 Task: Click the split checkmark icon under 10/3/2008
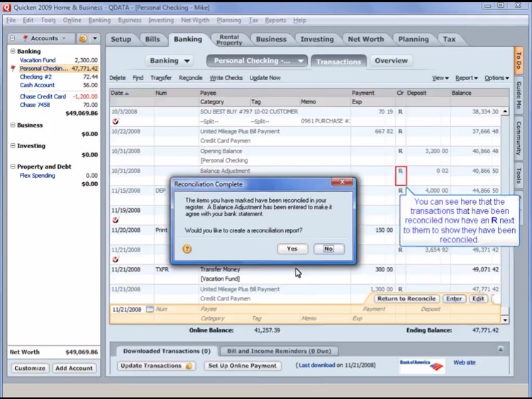pyautogui.click(x=116, y=121)
